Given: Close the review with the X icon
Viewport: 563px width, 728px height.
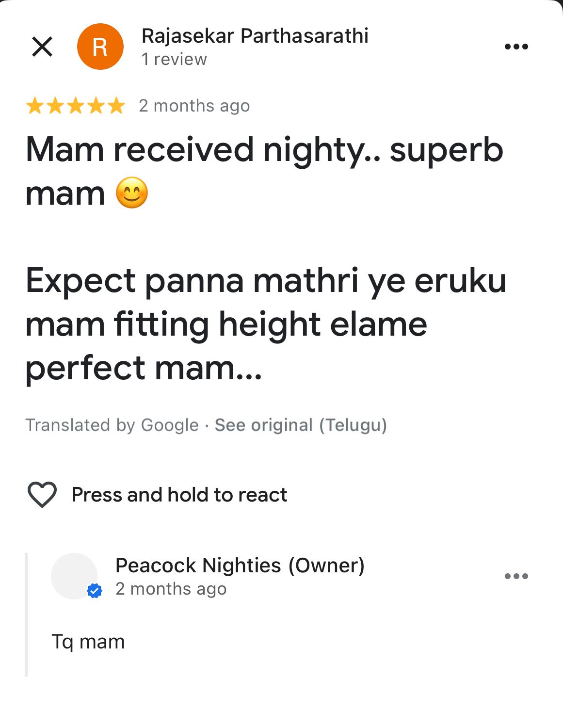Looking at the screenshot, I should pyautogui.click(x=42, y=47).
